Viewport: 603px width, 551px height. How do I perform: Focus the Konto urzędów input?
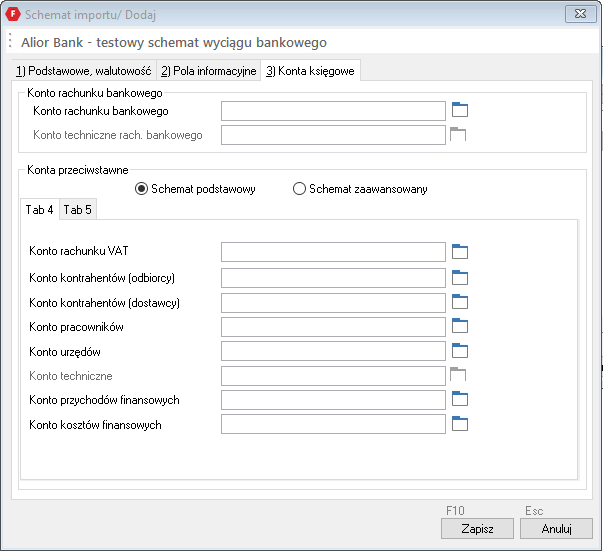[x=333, y=351]
